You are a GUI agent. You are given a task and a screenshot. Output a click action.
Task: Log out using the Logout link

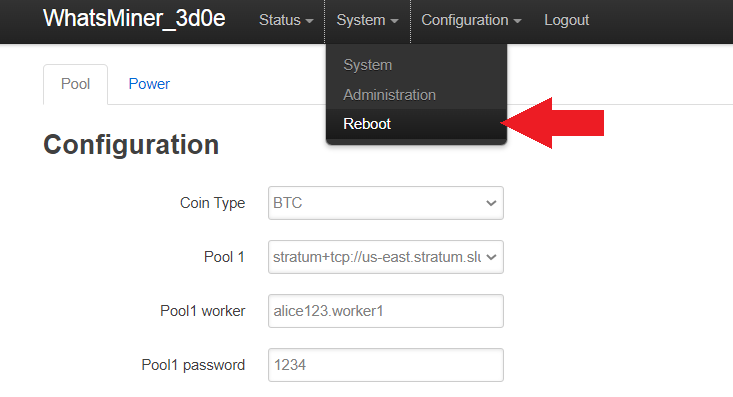(566, 20)
